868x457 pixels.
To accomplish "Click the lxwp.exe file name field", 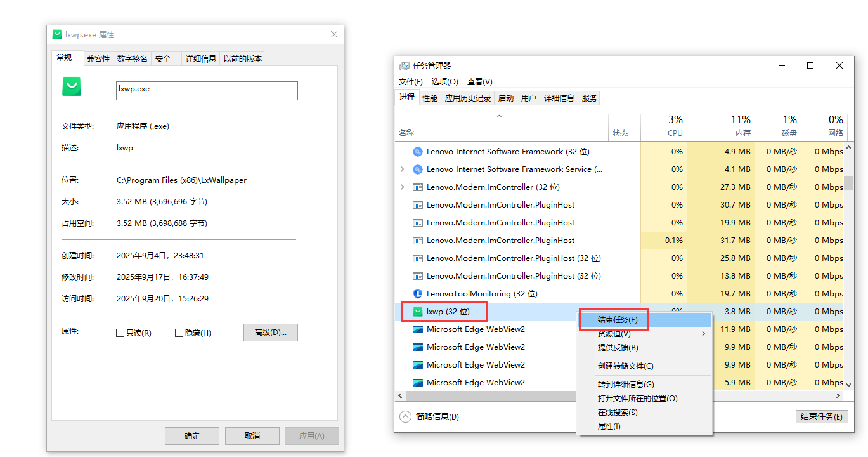I will click(x=207, y=91).
